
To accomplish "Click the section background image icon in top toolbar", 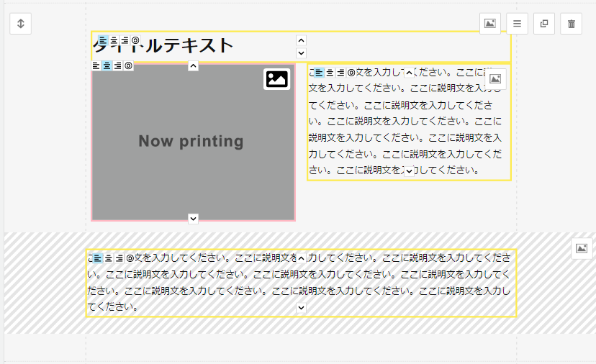I will [x=490, y=23].
